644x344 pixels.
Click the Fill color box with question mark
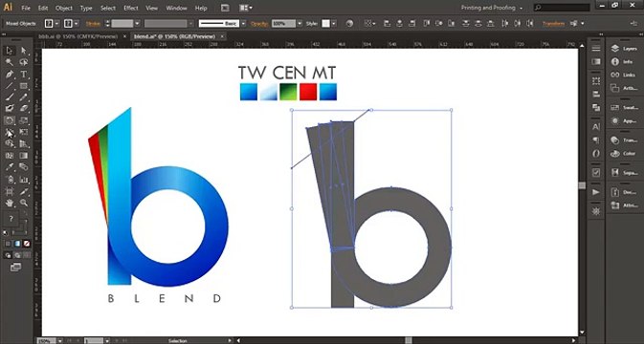tap(11, 219)
